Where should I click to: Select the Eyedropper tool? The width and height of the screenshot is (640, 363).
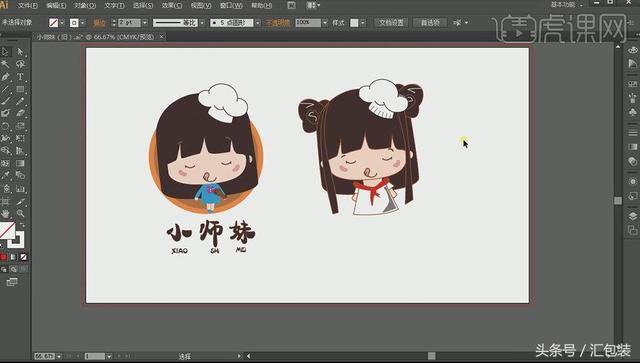[x=5, y=176]
